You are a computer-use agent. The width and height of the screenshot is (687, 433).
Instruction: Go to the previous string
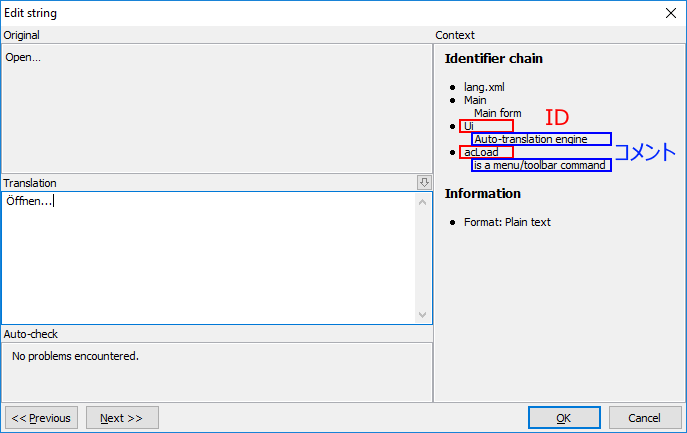pyautogui.click(x=41, y=418)
